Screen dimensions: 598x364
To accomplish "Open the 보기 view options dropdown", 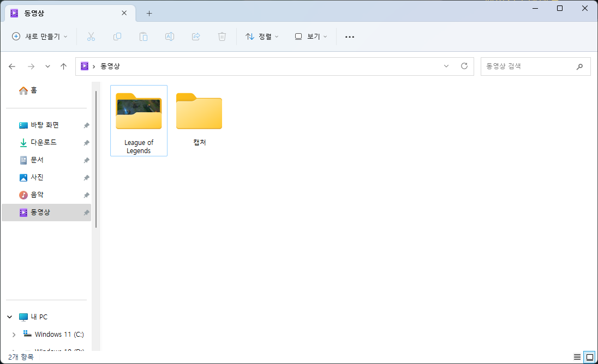I will (x=310, y=37).
